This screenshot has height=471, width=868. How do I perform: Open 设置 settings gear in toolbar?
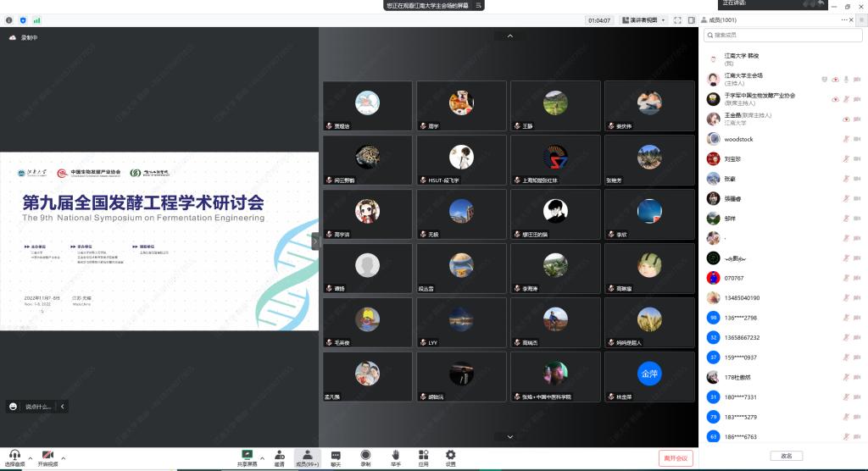click(x=450, y=457)
